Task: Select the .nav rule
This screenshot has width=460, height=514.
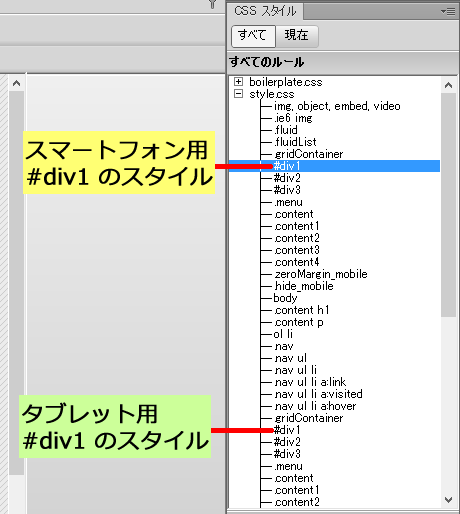Action: click(x=284, y=346)
